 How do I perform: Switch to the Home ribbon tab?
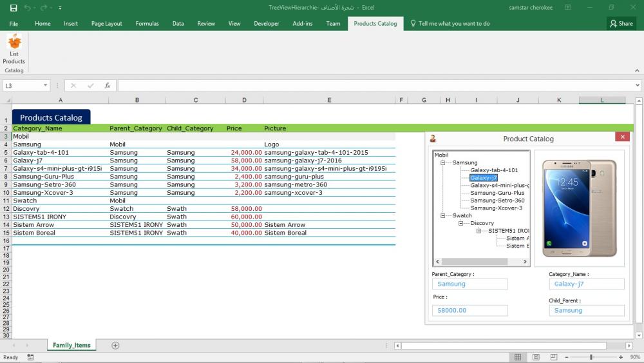click(x=43, y=24)
